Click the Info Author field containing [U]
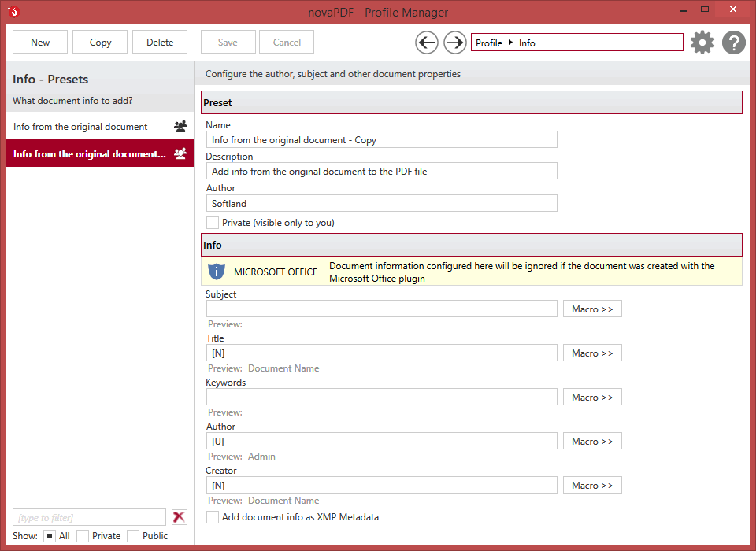 point(382,441)
